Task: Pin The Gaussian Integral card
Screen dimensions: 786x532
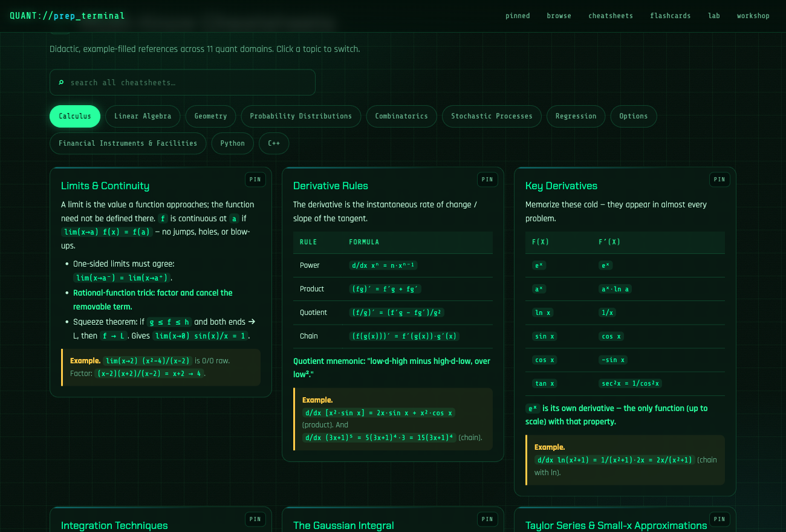Action: [487, 519]
